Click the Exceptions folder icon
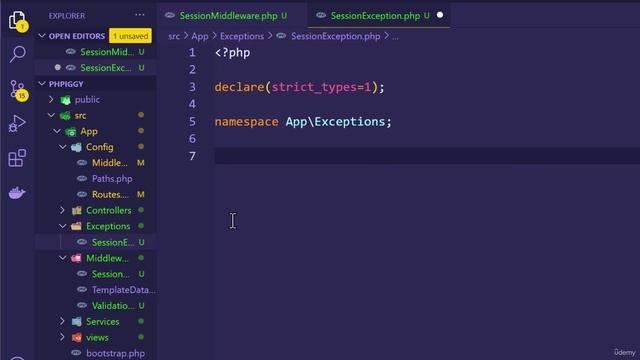 pos(76,226)
